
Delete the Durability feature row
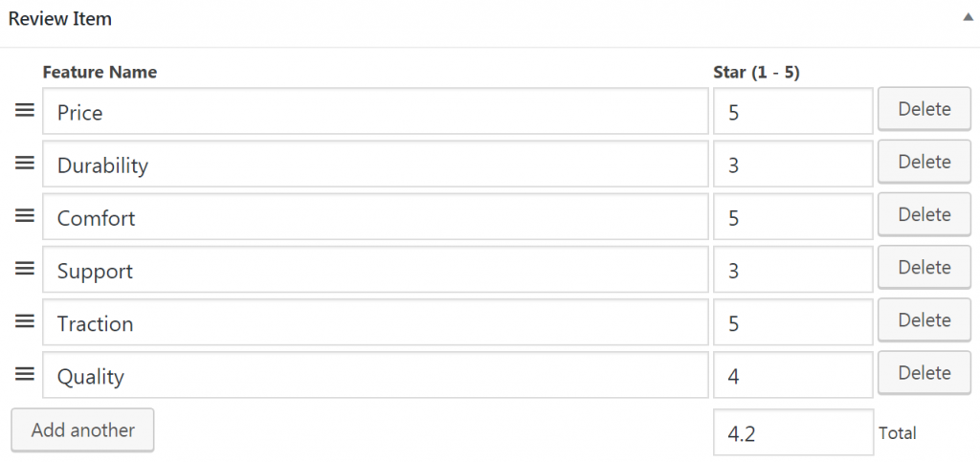click(x=924, y=163)
